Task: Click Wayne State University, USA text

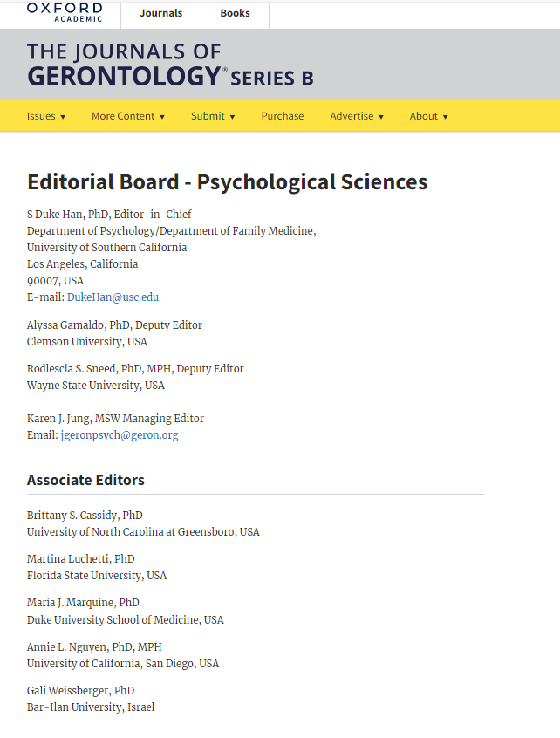Action: click(x=96, y=386)
